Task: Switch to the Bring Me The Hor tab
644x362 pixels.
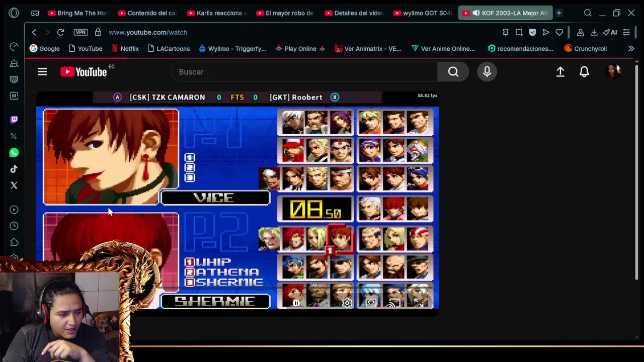Action: (x=78, y=13)
